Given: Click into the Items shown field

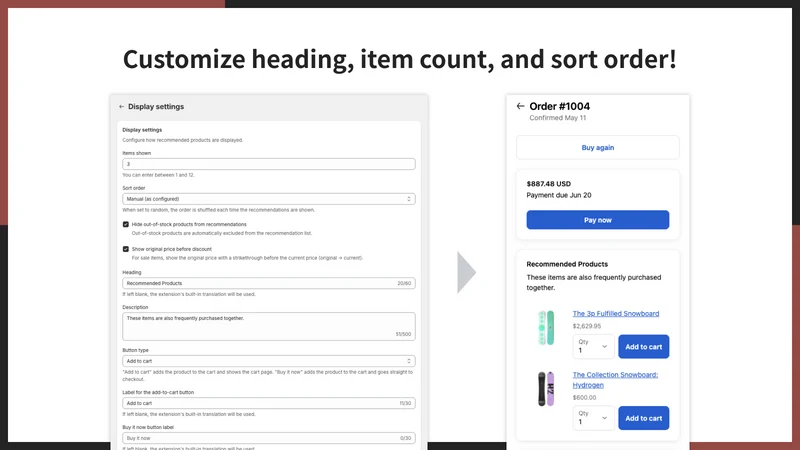Looking at the screenshot, I should (x=269, y=164).
